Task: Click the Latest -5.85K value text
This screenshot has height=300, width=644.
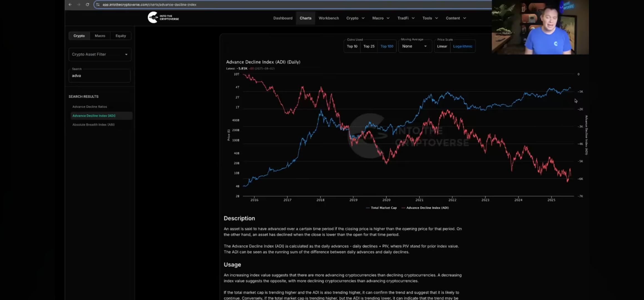Action: click(242, 69)
